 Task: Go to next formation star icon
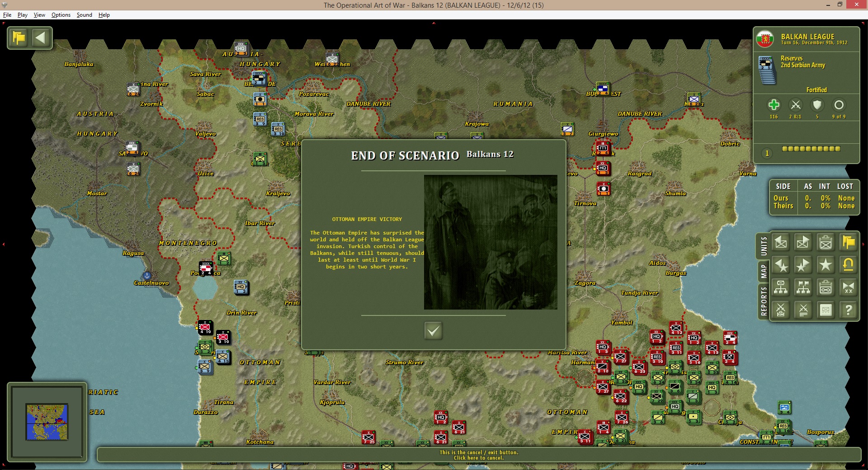pyautogui.click(x=803, y=265)
